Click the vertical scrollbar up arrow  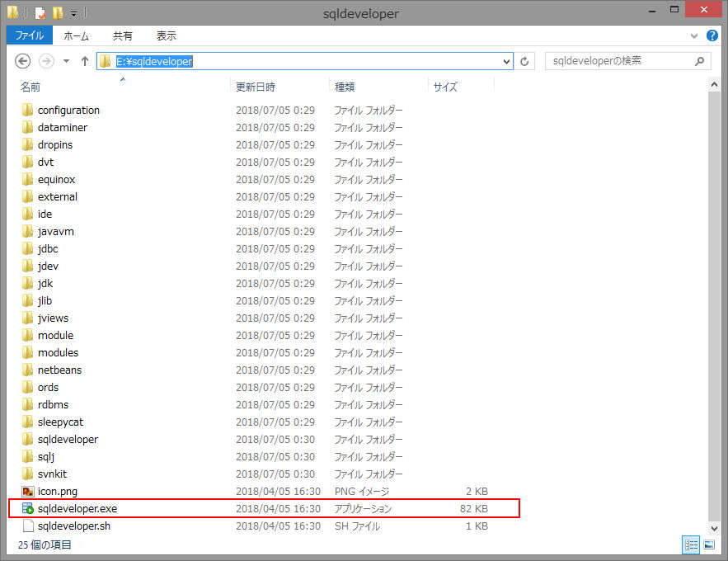tap(714, 84)
